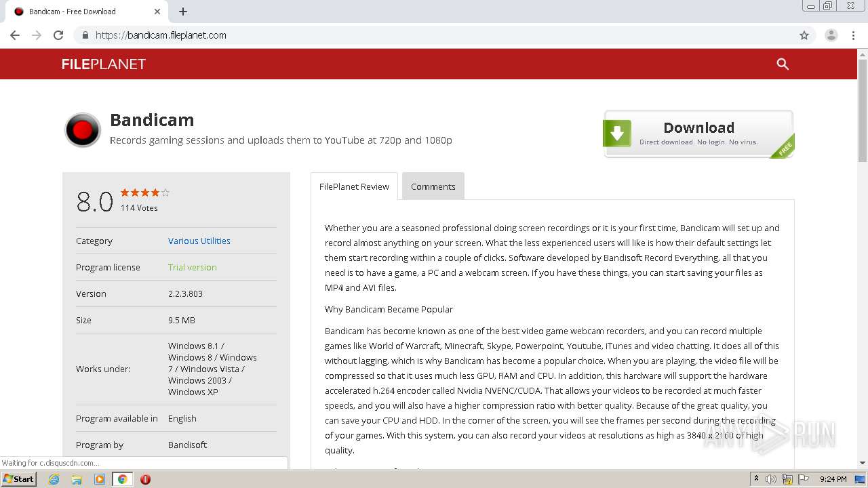Minimize the Chrome window
868x488 pixels.
coord(811,6)
